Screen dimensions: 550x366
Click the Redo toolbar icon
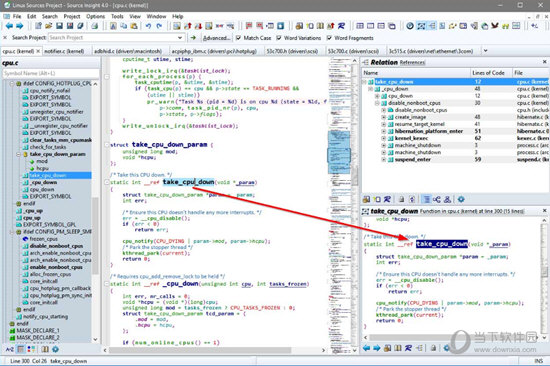pyautogui.click(x=159, y=26)
